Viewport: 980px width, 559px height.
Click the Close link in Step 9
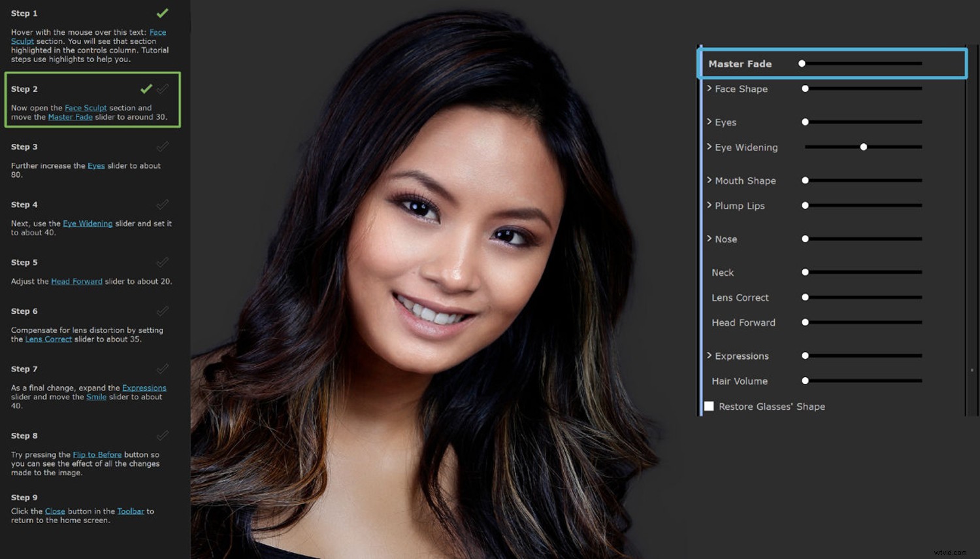[x=55, y=511]
